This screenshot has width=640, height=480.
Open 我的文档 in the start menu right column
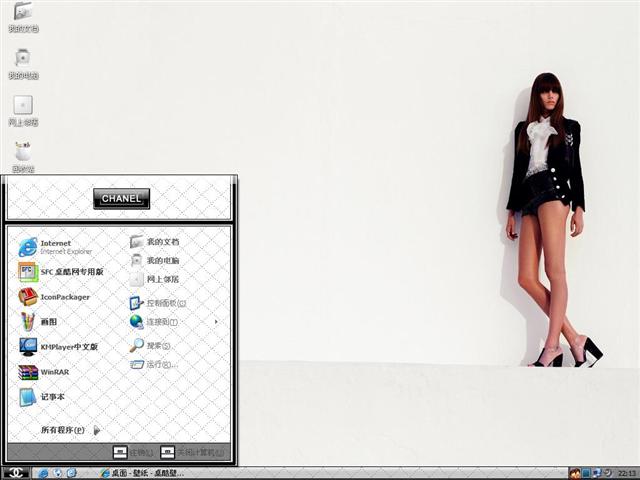(x=154, y=242)
